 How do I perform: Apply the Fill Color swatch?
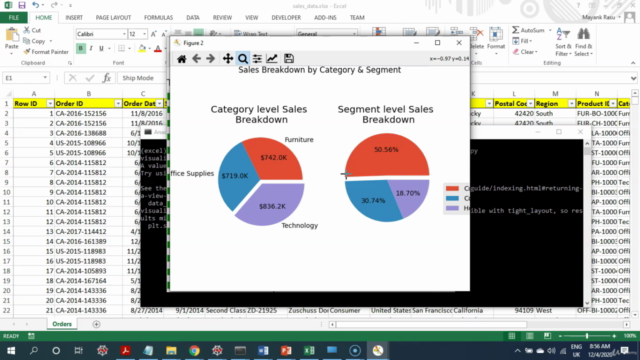click(142, 49)
